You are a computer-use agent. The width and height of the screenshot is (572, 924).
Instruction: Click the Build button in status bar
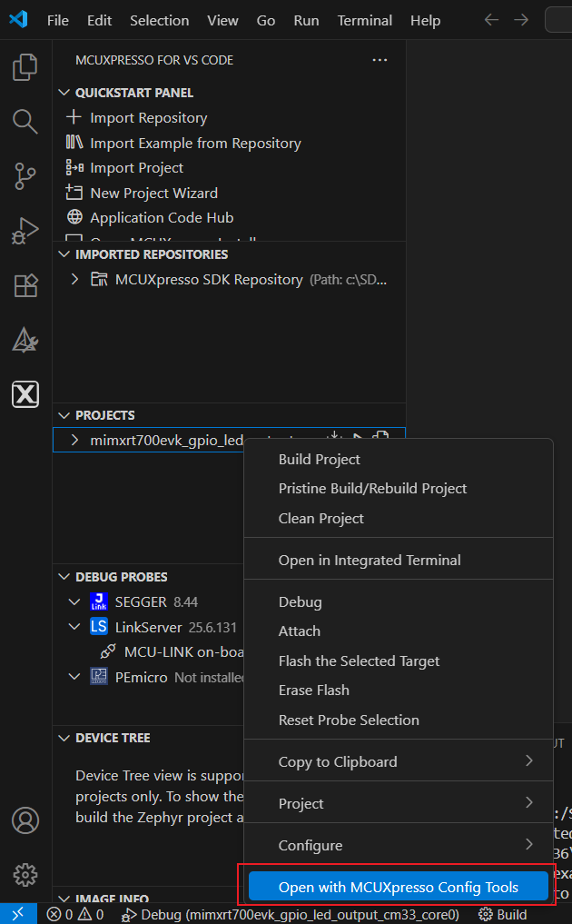click(x=503, y=914)
